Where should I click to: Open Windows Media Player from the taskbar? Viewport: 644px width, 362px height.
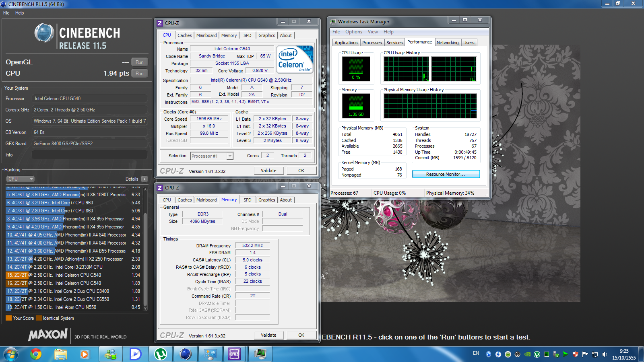pyautogui.click(x=85, y=354)
